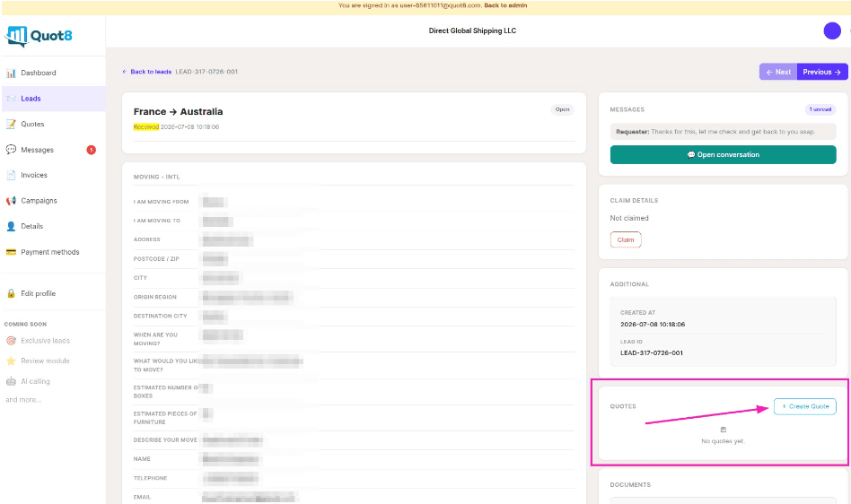Click the Back to leads link
851x504 pixels.
point(147,72)
